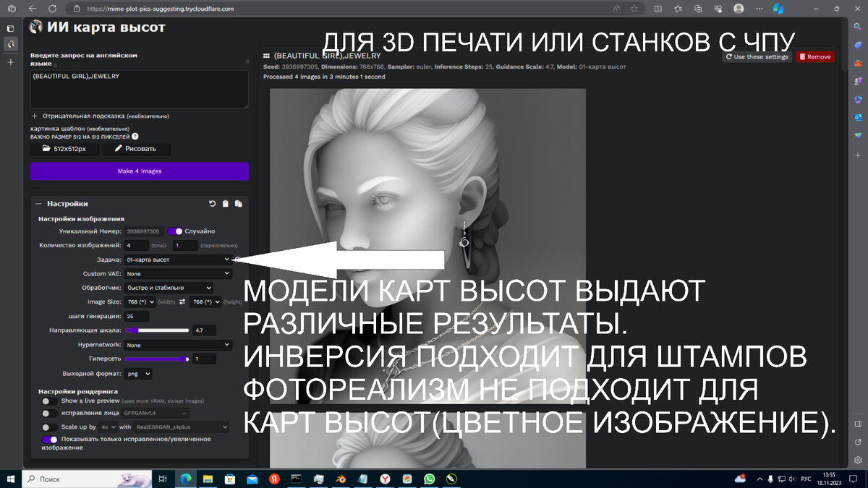The image size is (868, 488).
Task: Reset settings with the undo arrow icon
Action: (x=212, y=204)
